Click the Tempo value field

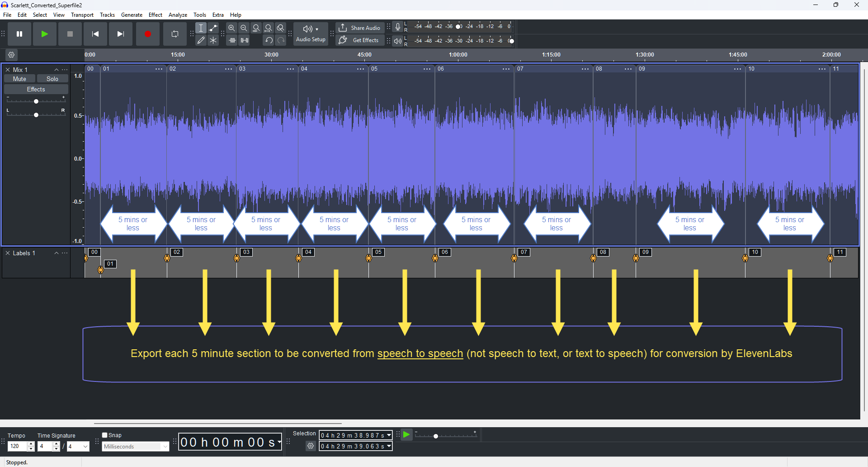18,446
